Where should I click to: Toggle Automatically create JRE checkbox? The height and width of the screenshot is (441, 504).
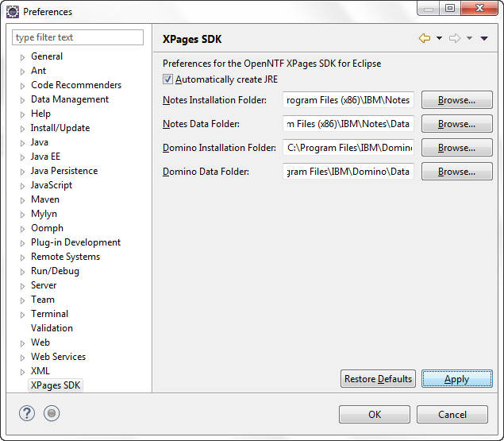(x=167, y=79)
